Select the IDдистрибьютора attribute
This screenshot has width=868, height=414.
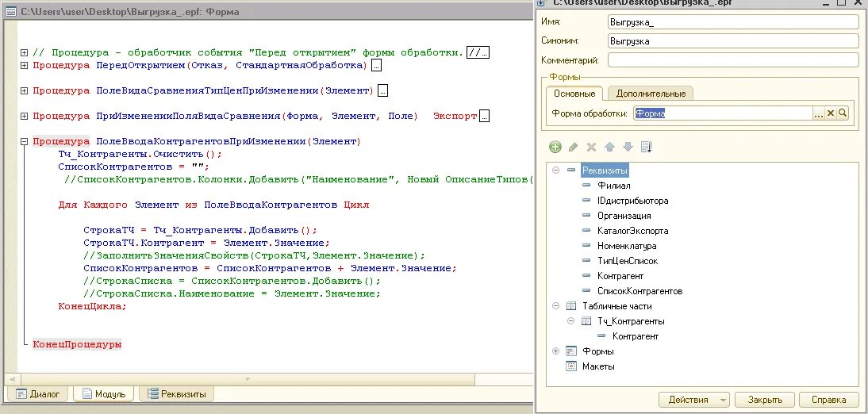click(x=632, y=201)
